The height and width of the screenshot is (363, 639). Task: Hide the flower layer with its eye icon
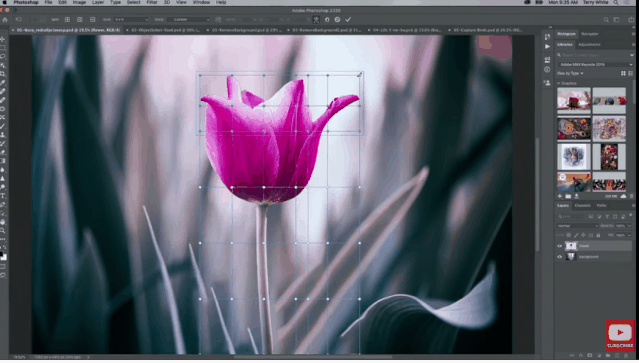[x=560, y=246]
